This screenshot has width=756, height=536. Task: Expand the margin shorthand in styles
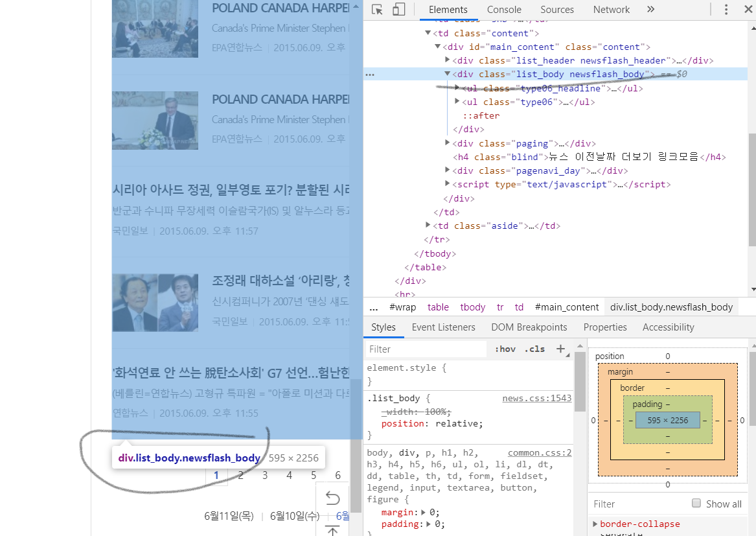[x=423, y=513]
